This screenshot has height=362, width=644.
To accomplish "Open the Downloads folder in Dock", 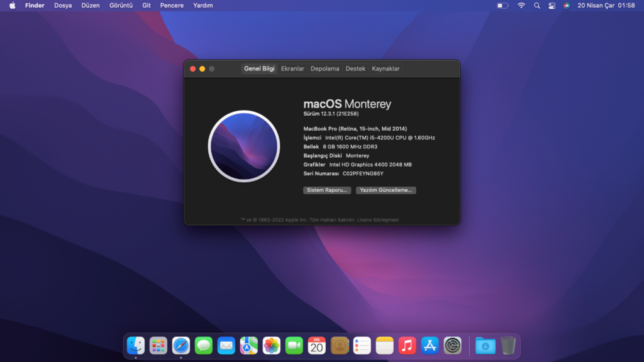I will pos(485,346).
